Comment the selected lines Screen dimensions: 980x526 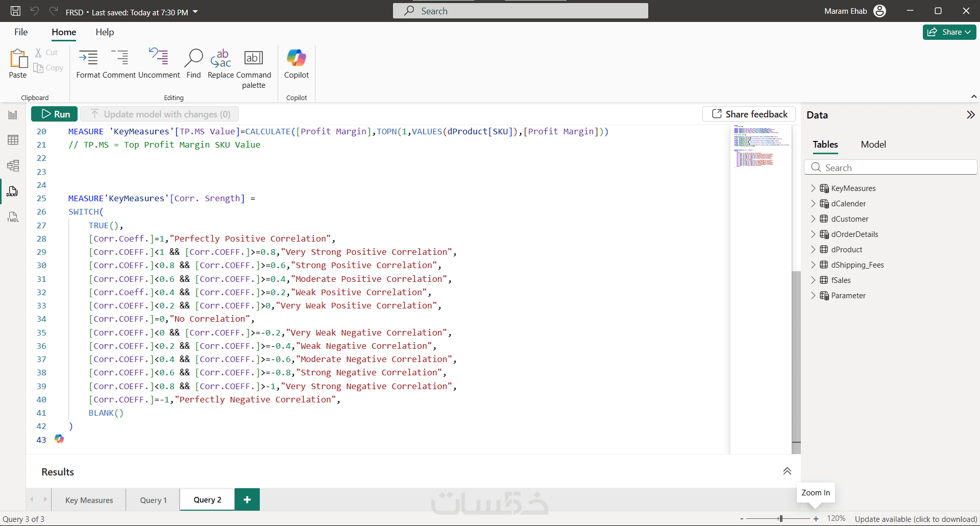tap(119, 64)
